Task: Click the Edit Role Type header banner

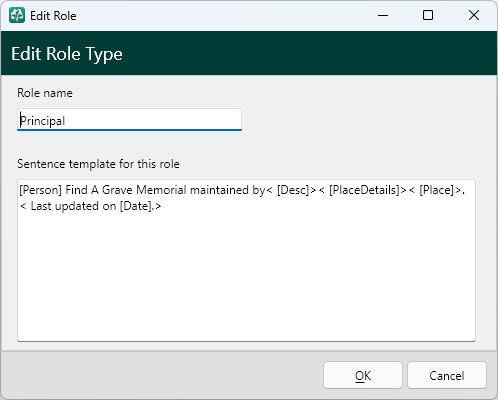Action: [x=249, y=53]
